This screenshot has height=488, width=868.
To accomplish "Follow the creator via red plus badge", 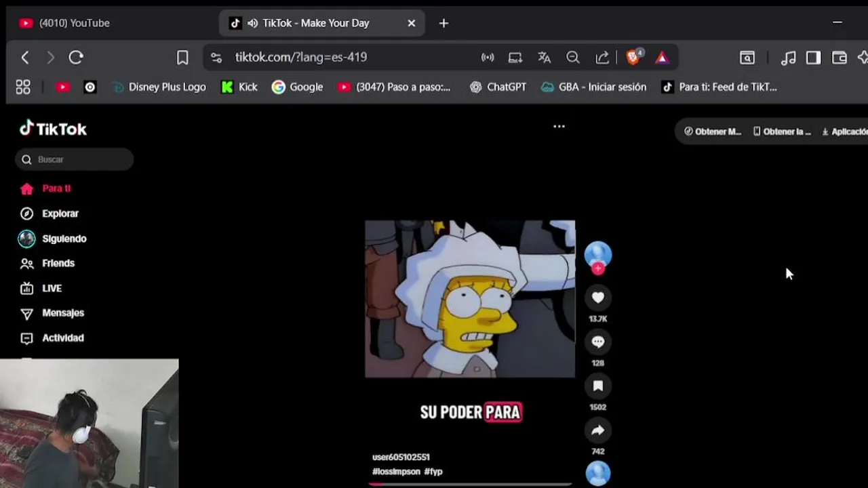I will click(597, 268).
